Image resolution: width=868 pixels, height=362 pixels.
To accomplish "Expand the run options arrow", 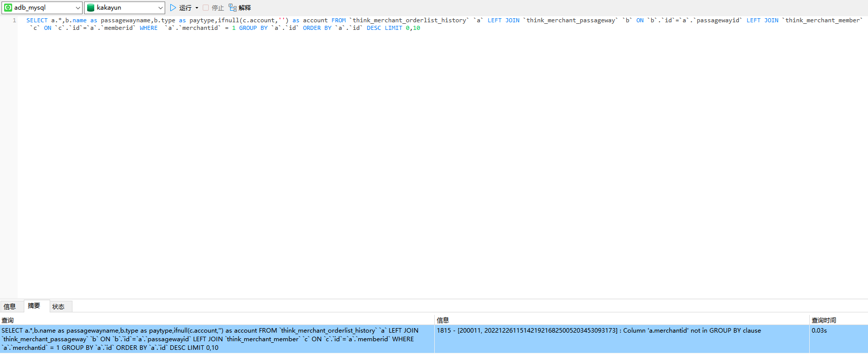I will pos(197,8).
